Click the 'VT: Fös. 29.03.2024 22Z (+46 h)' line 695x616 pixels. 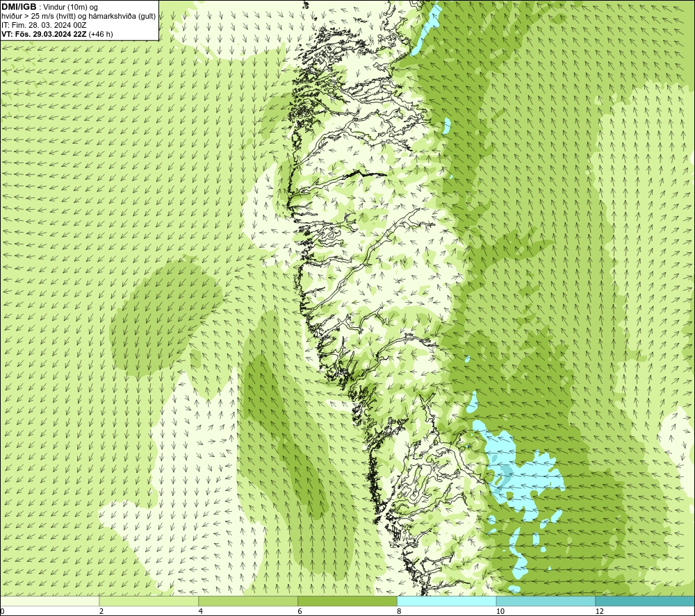(x=57, y=34)
